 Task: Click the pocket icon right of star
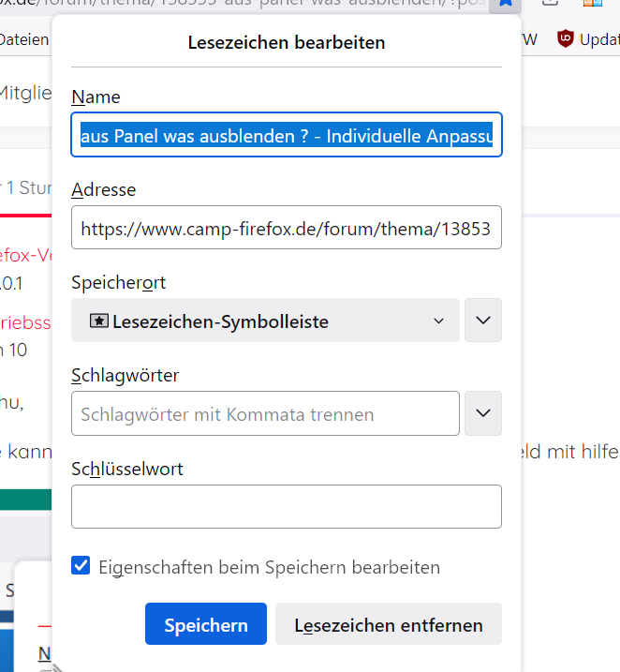[x=550, y=4]
